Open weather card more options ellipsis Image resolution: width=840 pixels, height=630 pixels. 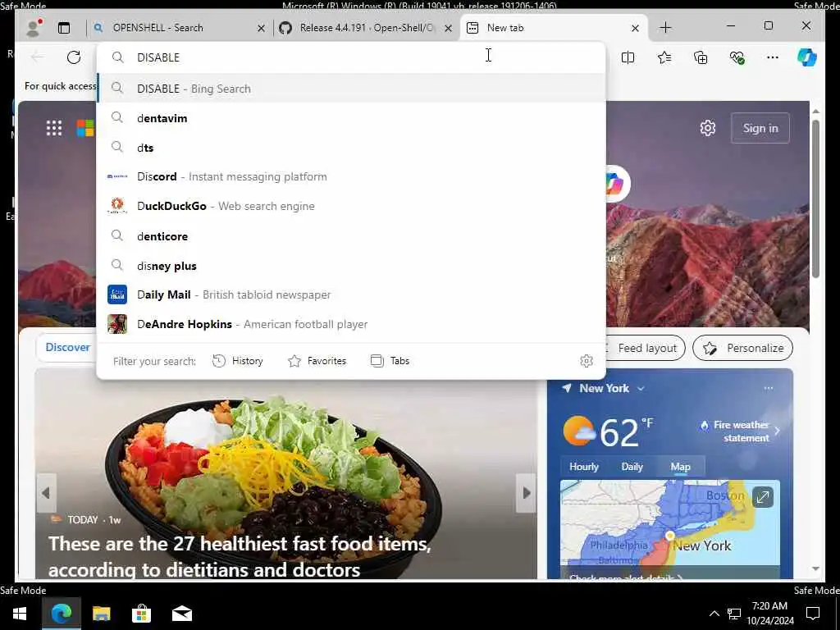[x=768, y=388]
